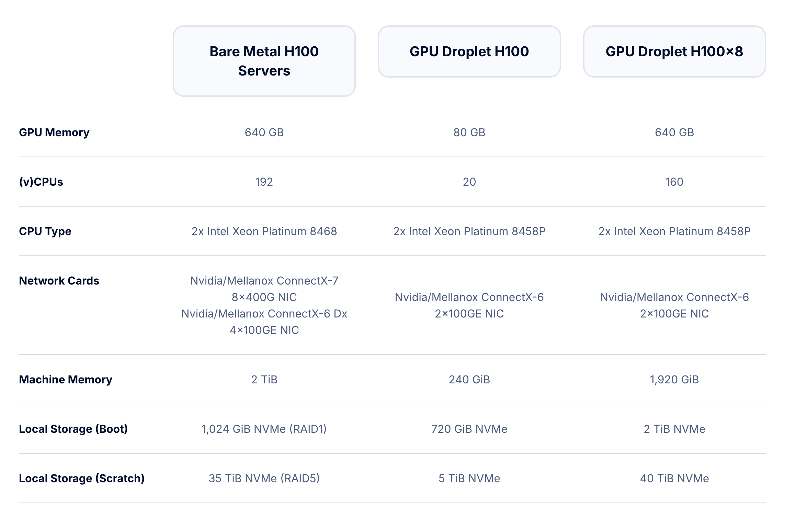Viewport: 785px width, 532px height.
Task: Click the 40 TiB NVMe scratch cell
Action: click(674, 478)
